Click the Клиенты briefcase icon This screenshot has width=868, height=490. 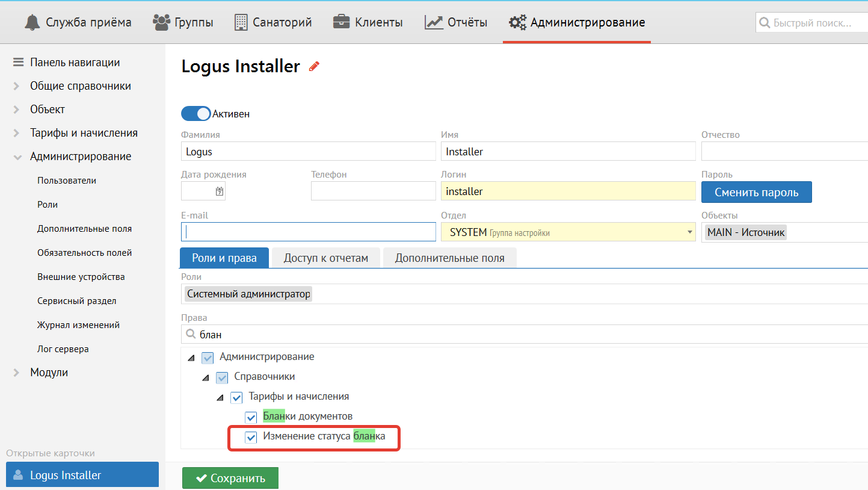pos(341,23)
